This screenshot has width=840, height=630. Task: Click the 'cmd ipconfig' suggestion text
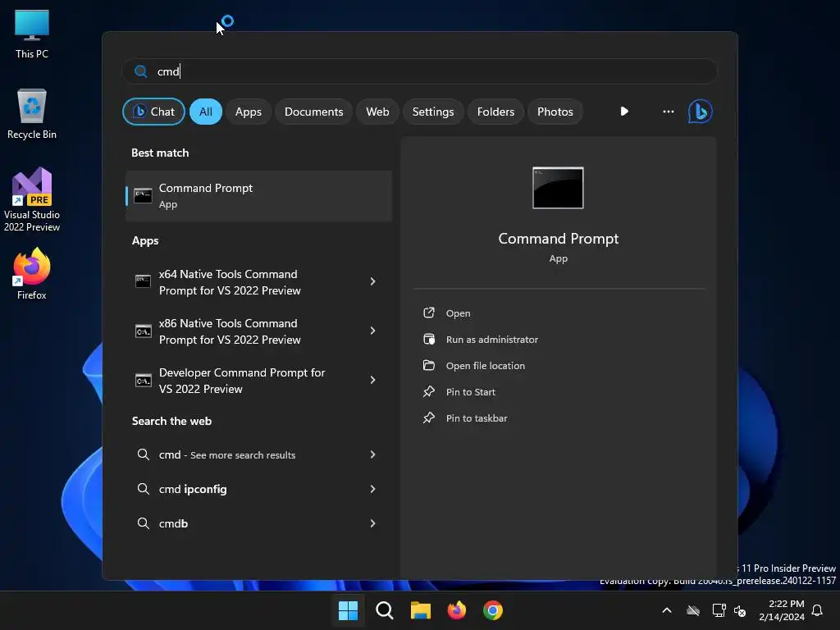[x=193, y=489]
